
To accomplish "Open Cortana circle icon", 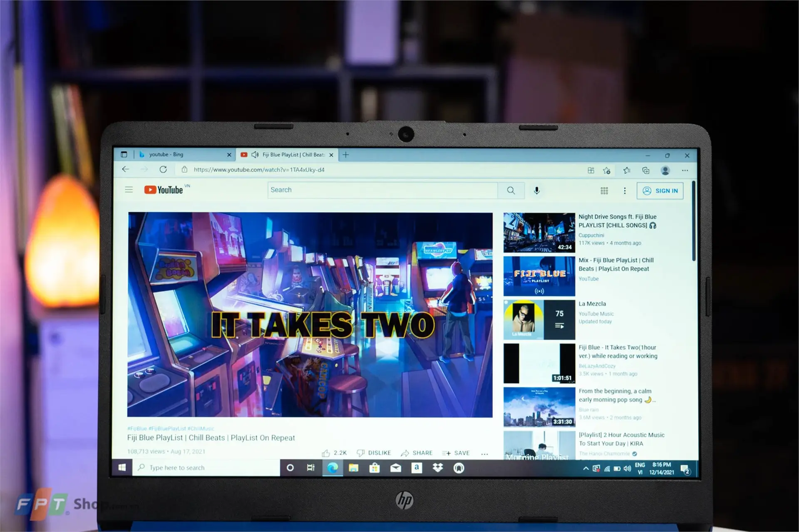I will click(290, 468).
